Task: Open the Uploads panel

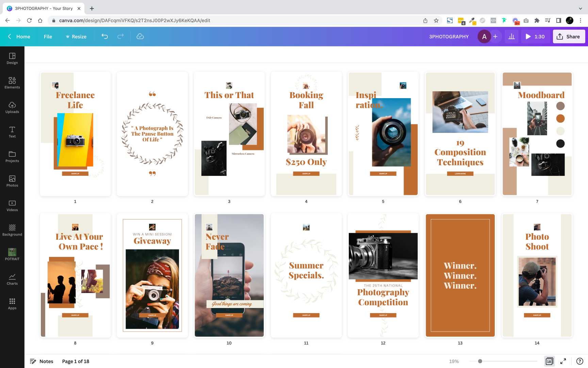Action: coord(12,107)
